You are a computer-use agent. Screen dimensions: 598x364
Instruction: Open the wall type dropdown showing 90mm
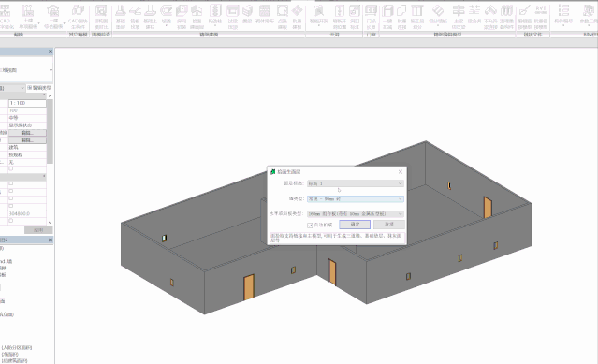[355, 198]
